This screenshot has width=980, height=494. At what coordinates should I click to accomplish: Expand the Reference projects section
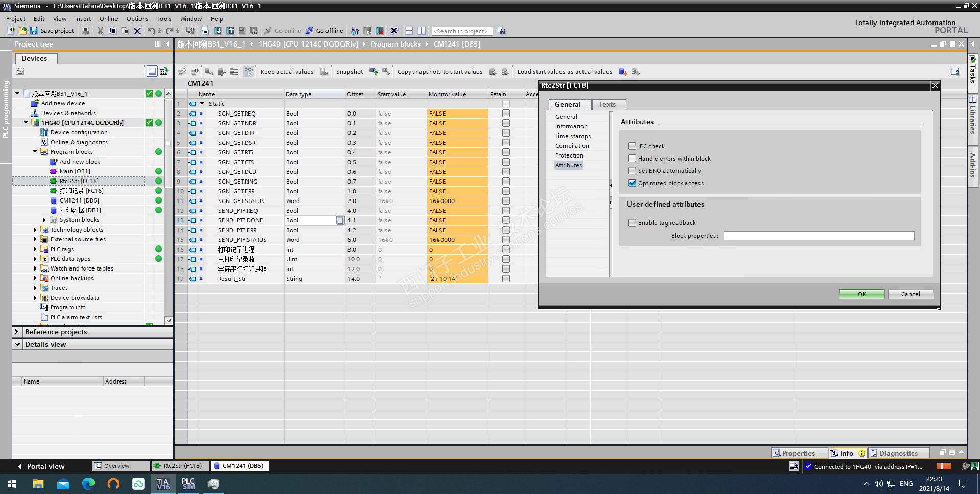tap(17, 332)
